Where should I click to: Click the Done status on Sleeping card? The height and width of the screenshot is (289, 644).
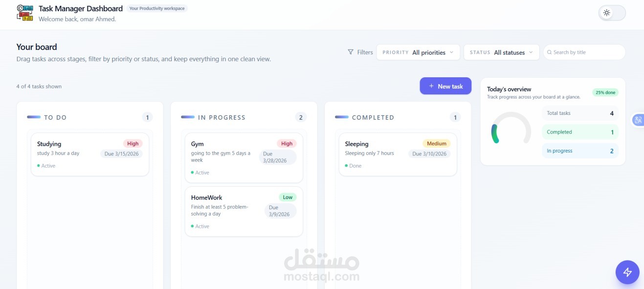pyautogui.click(x=354, y=166)
